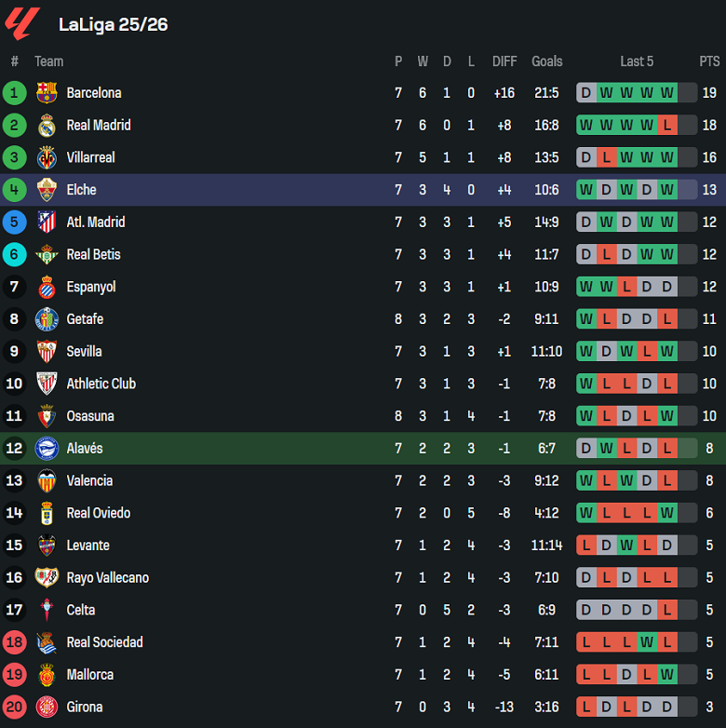Sort table by DIFF column header
Viewport: 726px width, 728px height.
504,61
